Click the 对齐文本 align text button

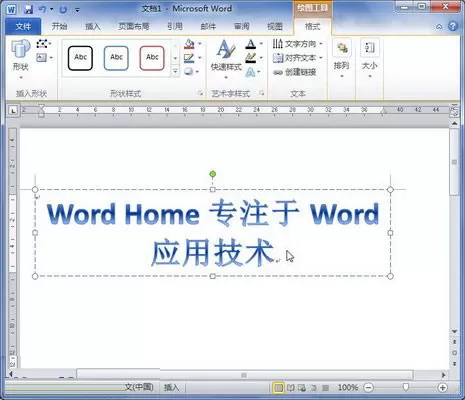[297, 58]
